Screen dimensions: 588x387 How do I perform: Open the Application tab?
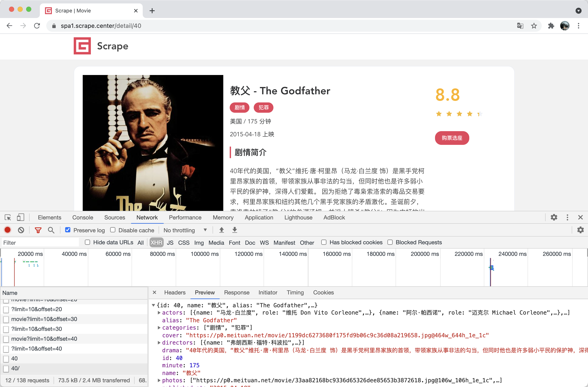(259, 217)
